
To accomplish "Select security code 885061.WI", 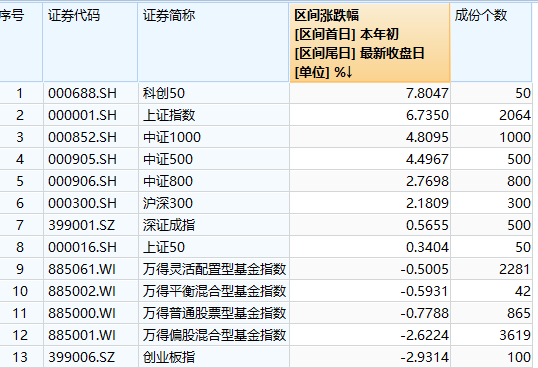I will (x=82, y=269).
